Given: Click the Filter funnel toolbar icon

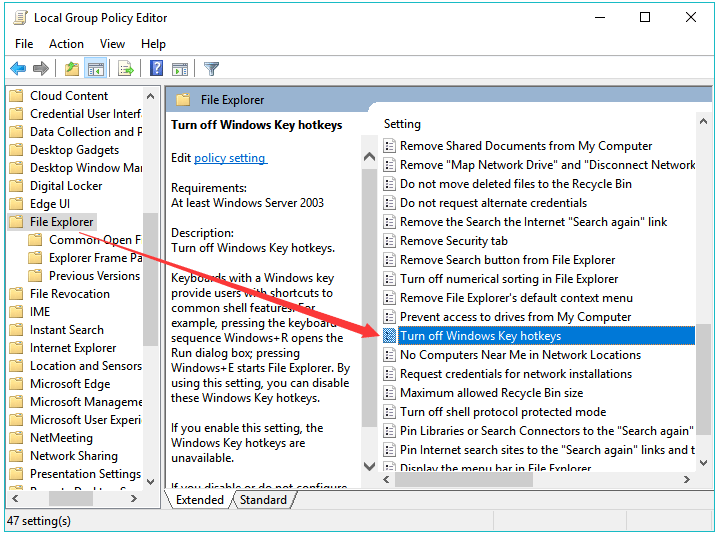Looking at the screenshot, I should pos(211,69).
